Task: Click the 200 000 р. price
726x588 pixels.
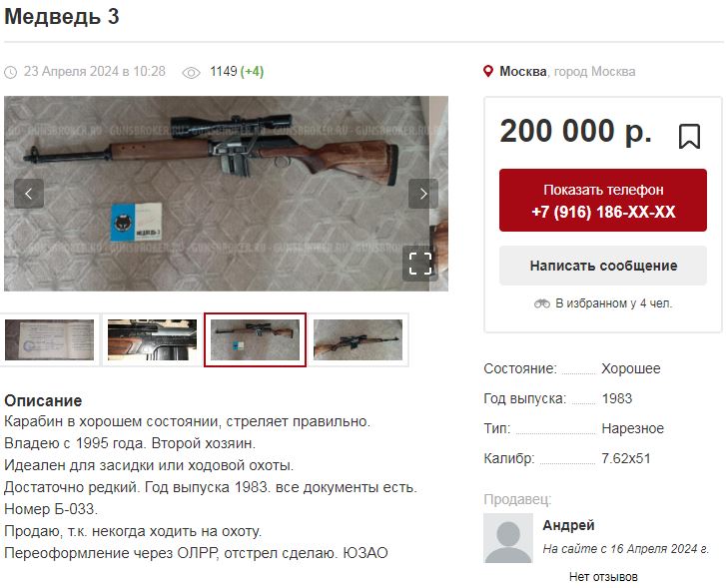Action: (575, 132)
